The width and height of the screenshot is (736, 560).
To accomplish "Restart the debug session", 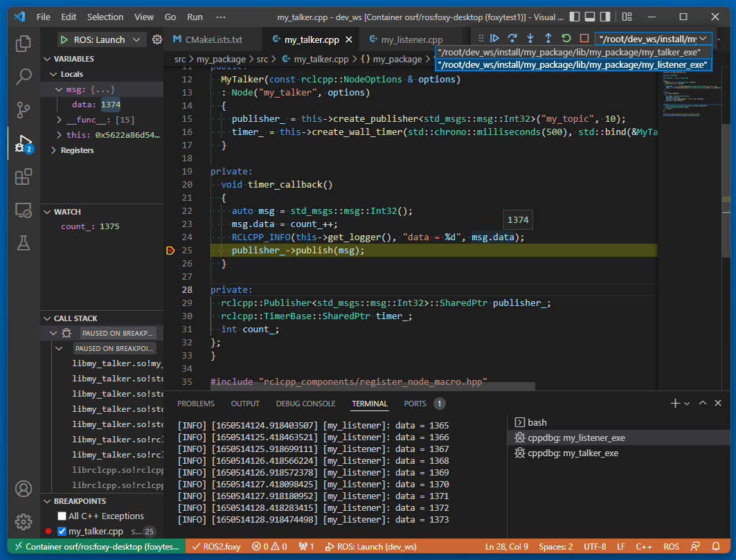I will 565,39.
